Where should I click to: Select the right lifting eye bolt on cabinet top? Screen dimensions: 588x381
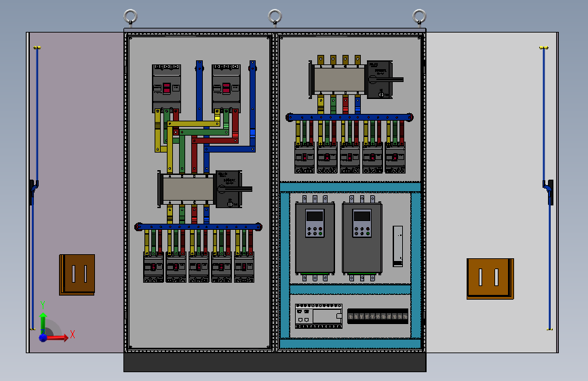click(419, 17)
